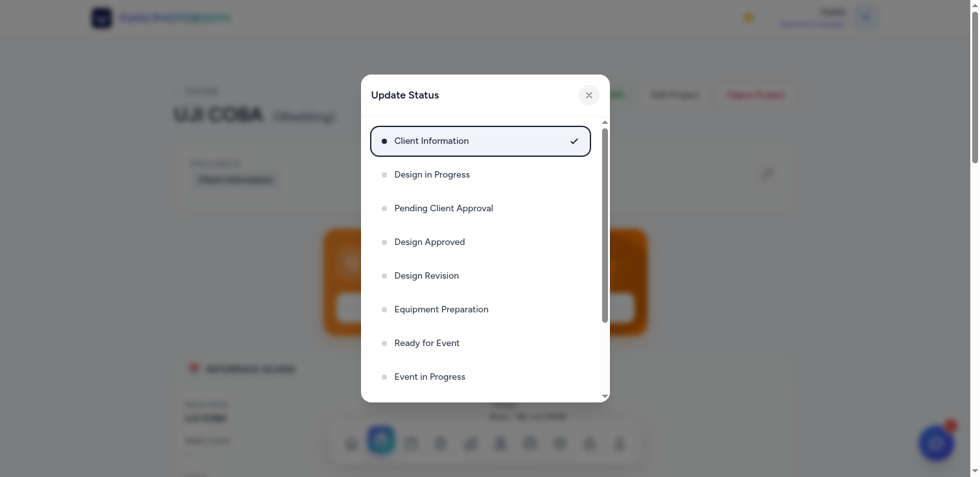Toggle the yellow sun theme icon
980x477 pixels.
(x=749, y=18)
